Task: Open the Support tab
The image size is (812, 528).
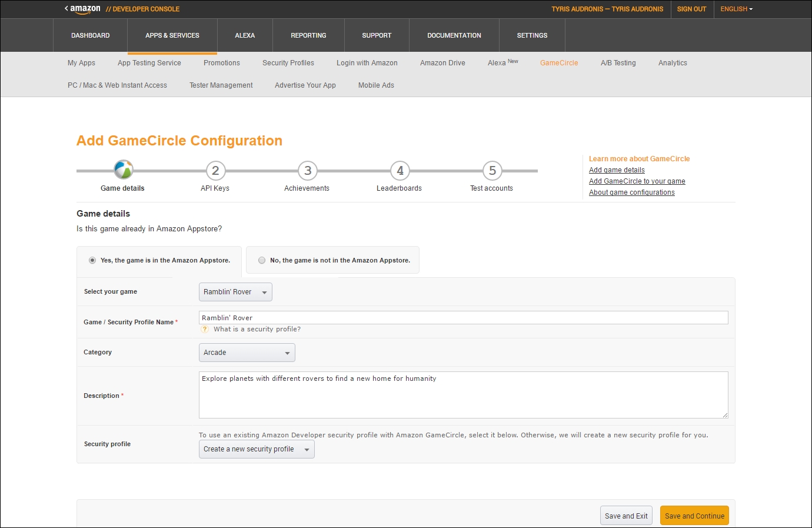Action: (377, 35)
